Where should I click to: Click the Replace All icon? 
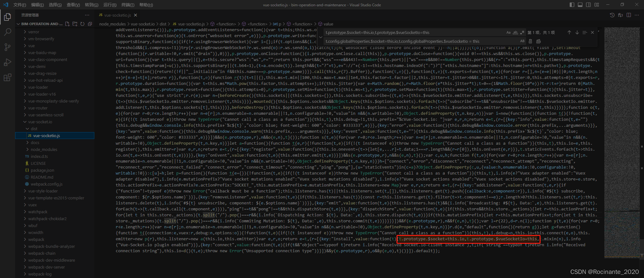click(x=538, y=41)
